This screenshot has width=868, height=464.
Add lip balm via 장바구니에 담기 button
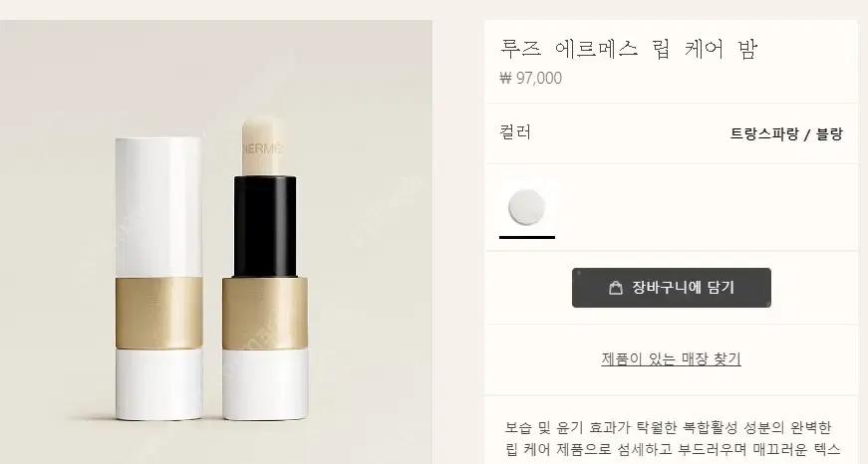point(672,288)
